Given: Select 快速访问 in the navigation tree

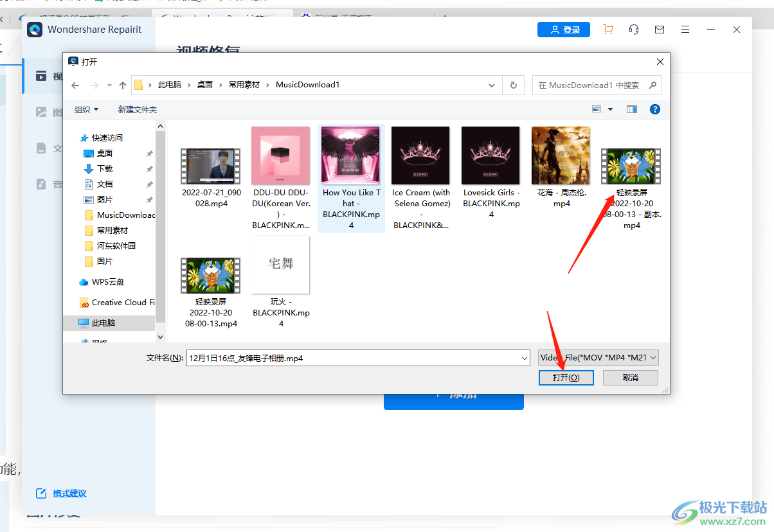Looking at the screenshot, I should pyautogui.click(x=107, y=138).
